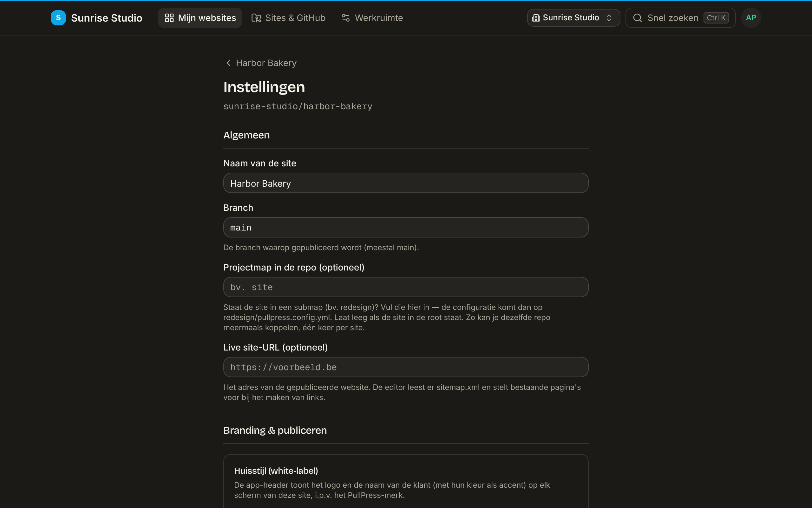Click the back chevron before Harbor Bakery
This screenshot has width=812, height=508.
pyautogui.click(x=228, y=63)
